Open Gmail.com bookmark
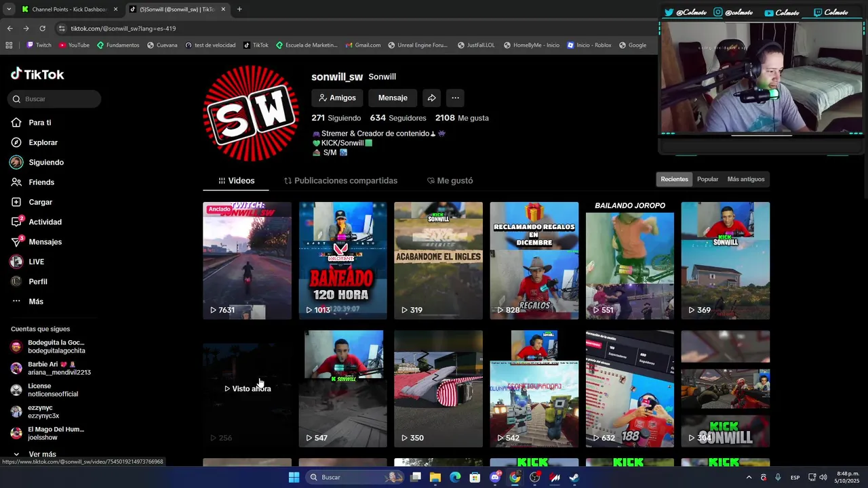Image resolution: width=868 pixels, height=488 pixels. coord(363,45)
